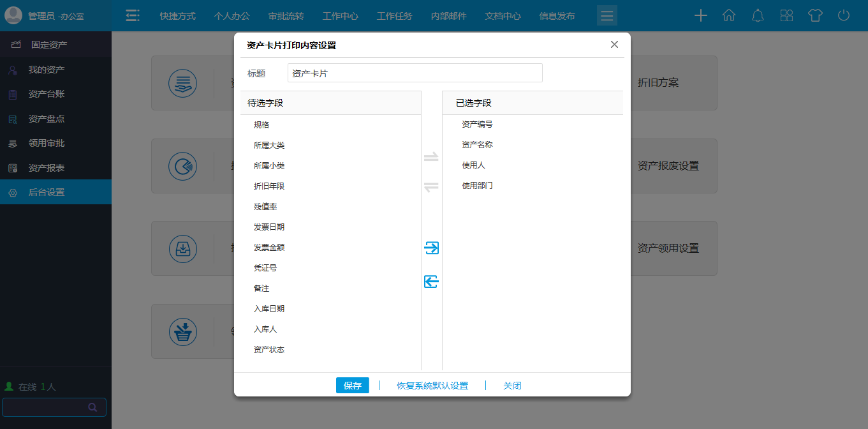Click the home icon in the top bar

[x=729, y=15]
